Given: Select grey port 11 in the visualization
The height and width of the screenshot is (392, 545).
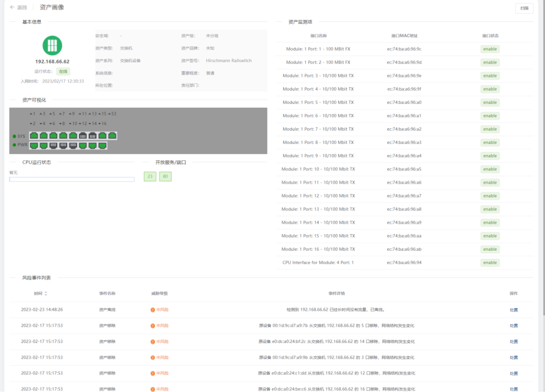Looking at the screenshot, I should tap(83, 135).
